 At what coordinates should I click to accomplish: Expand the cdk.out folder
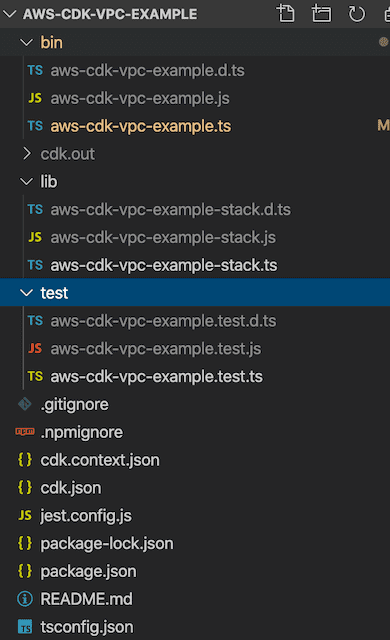pos(27,153)
